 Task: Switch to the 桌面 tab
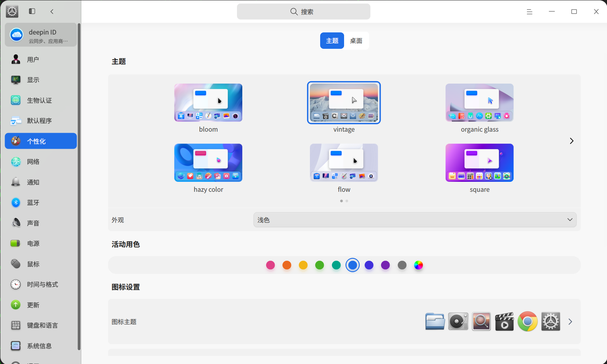coord(356,41)
